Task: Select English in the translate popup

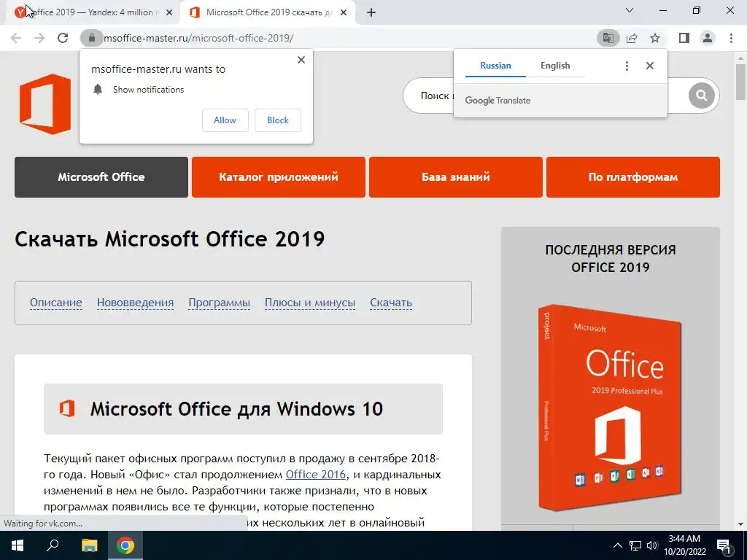Action: 555,66
